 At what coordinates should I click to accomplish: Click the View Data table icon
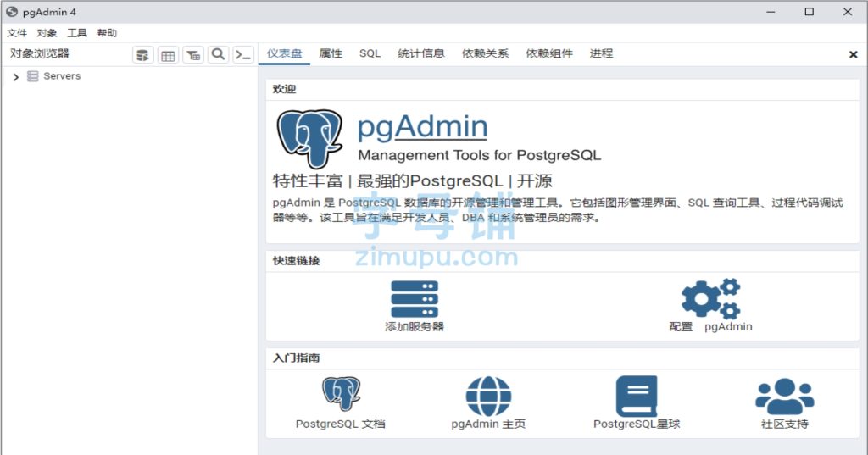coord(168,55)
